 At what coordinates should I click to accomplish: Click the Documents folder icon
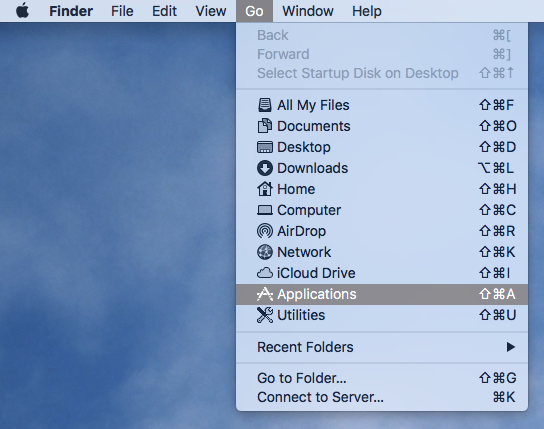click(265, 126)
